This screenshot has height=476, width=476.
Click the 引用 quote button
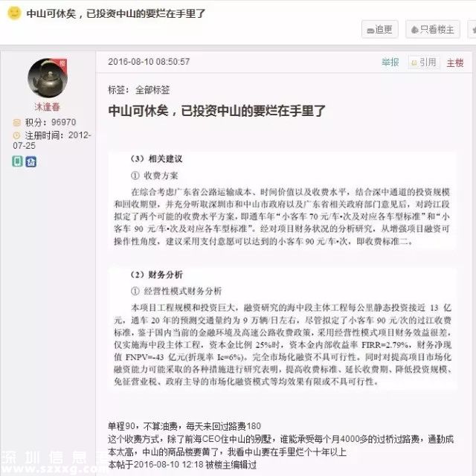pyautogui.click(x=424, y=62)
